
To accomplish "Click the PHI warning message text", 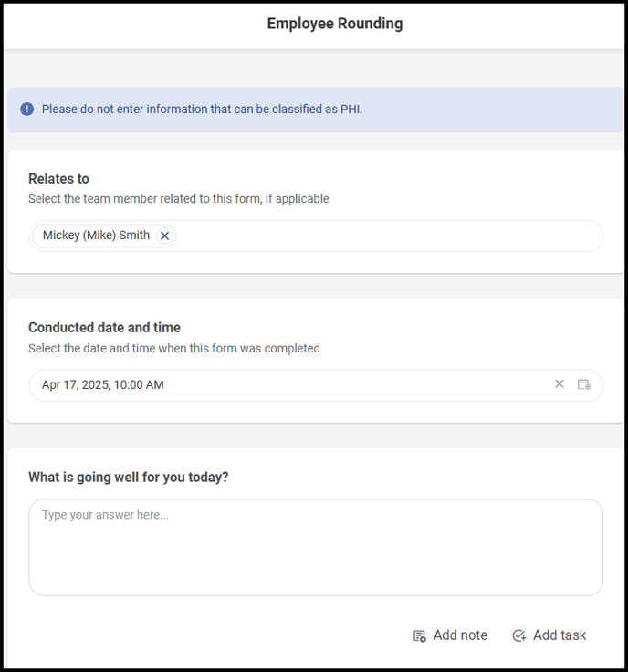I will coord(203,110).
